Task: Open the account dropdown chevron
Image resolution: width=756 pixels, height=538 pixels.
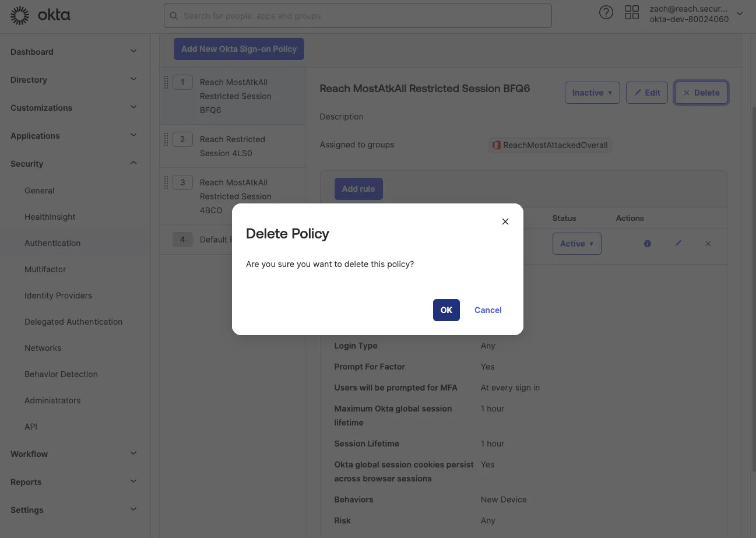Action: tap(740, 13)
